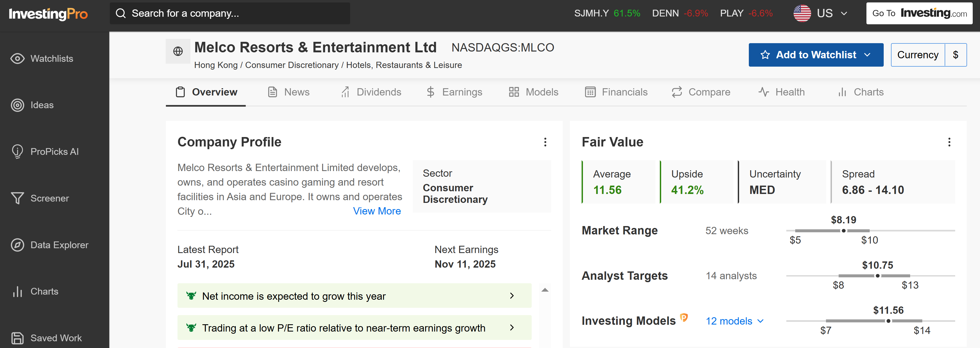
Task: Open the Company Profile options menu
Action: (545, 142)
